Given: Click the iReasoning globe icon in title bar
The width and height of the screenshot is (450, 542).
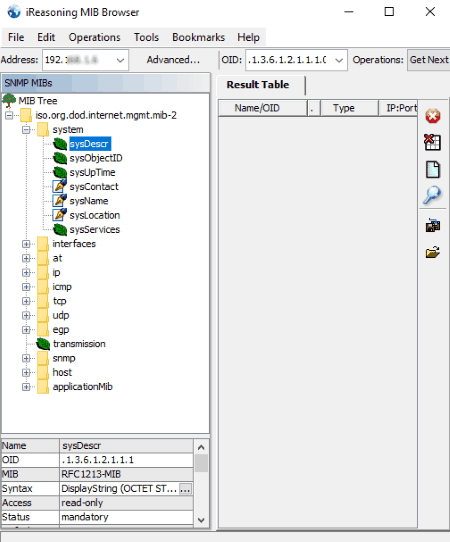Looking at the screenshot, I should pyautogui.click(x=14, y=12).
